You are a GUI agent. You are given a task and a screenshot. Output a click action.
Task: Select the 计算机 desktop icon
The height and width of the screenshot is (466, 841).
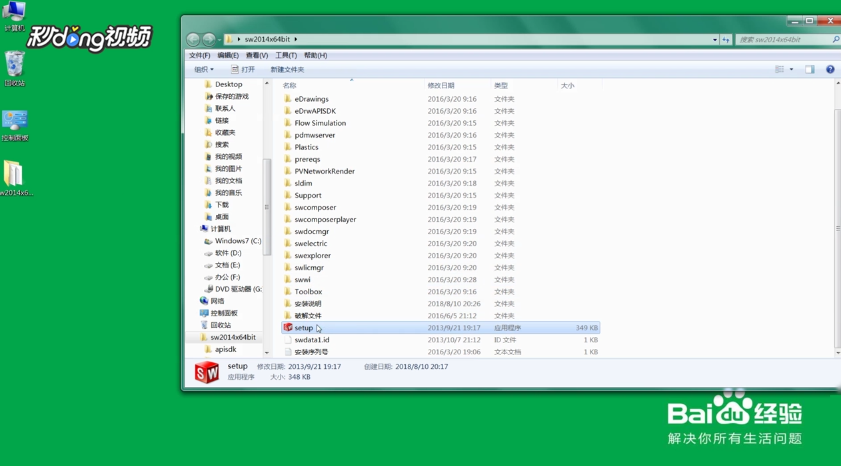pos(14,16)
